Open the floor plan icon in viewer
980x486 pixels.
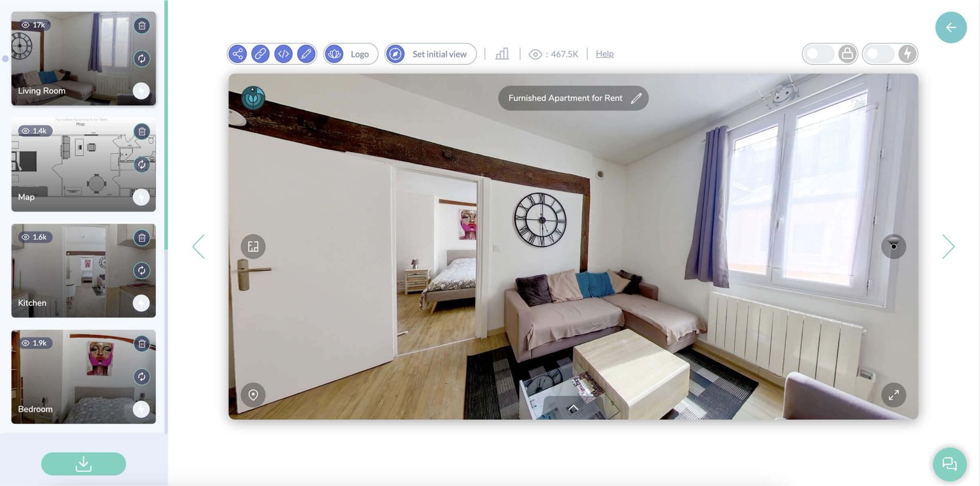[x=253, y=246]
